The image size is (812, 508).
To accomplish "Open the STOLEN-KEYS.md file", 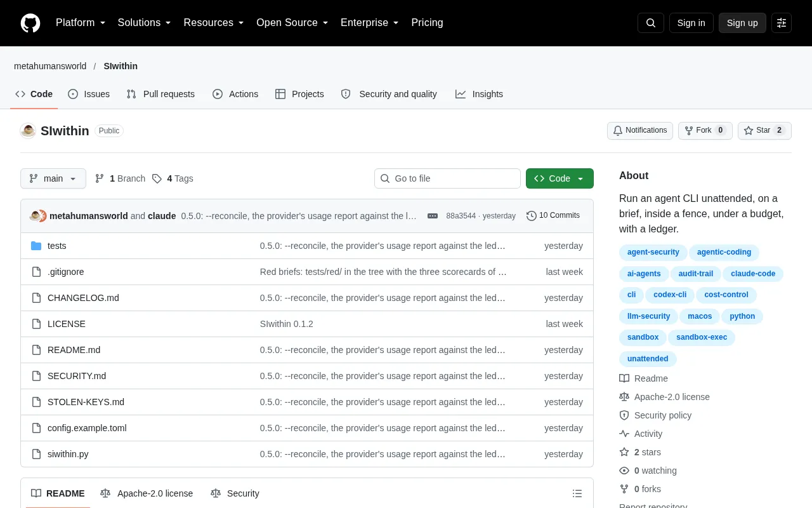I will 86,402.
